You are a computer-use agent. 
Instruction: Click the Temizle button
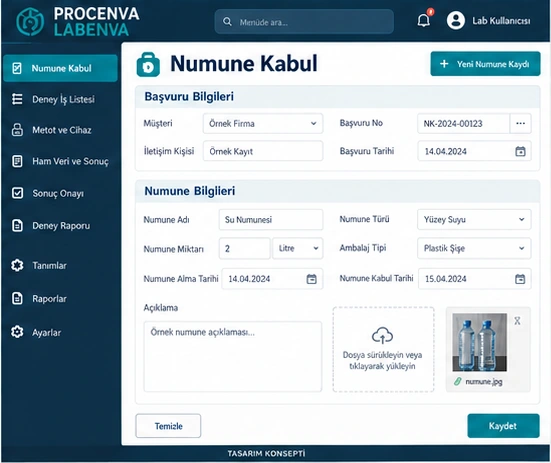[168, 426]
